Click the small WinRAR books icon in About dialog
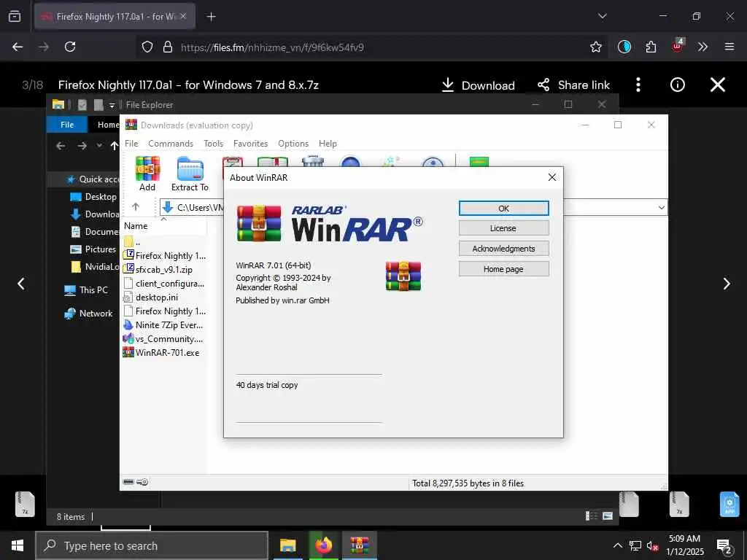747x560 pixels. click(403, 276)
